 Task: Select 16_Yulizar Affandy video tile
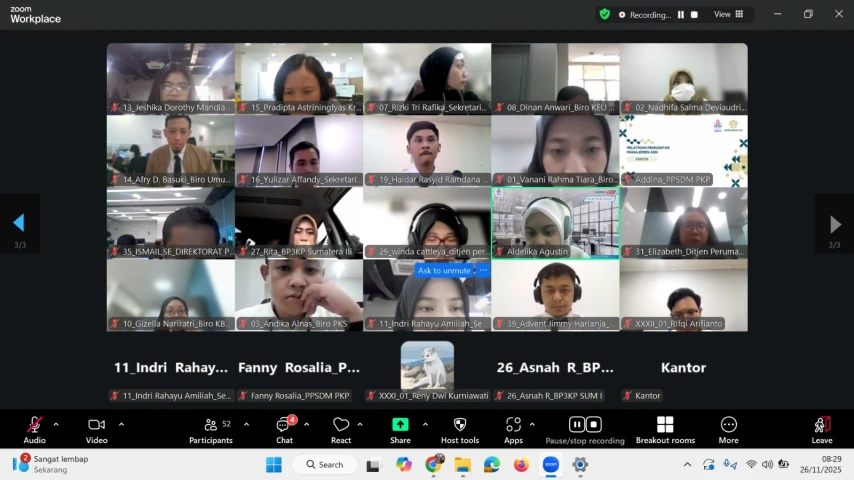[x=299, y=151]
